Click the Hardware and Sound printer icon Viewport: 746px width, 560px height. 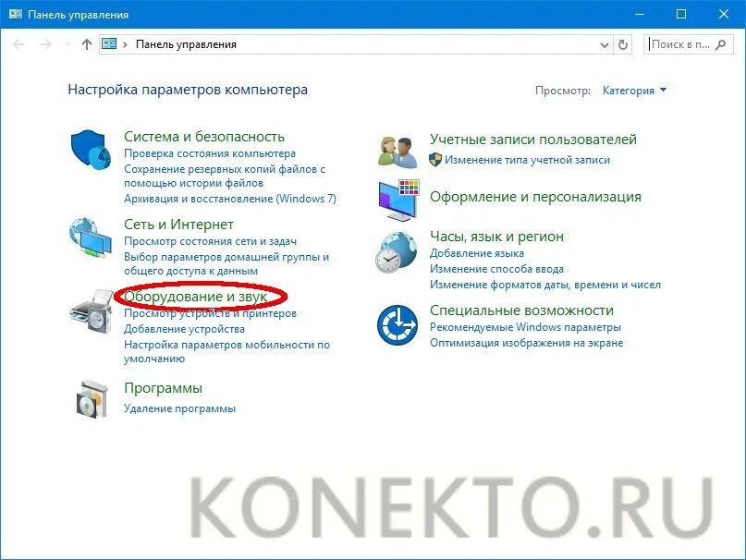[92, 310]
